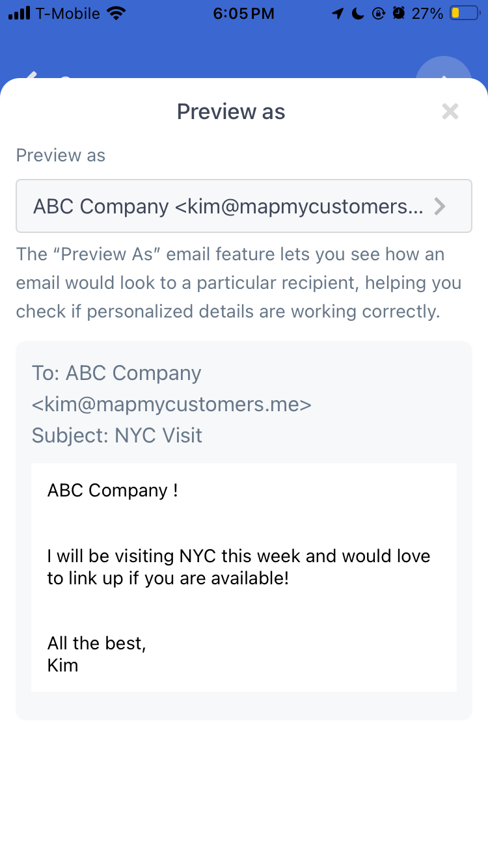Screen dimensions: 488x868
Task: Tap the cellular signal bars icon
Action: click(19, 13)
